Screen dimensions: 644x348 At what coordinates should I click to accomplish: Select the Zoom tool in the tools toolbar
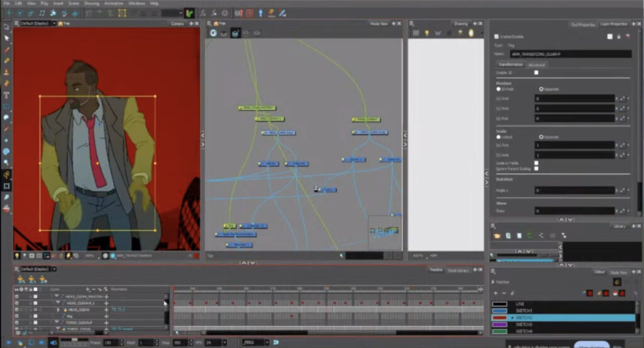[6, 163]
